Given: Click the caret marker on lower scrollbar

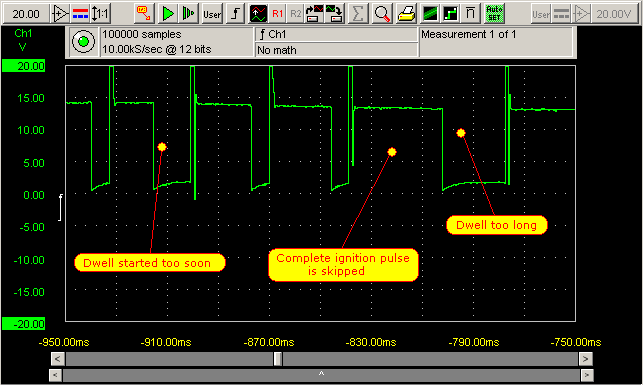Looking at the screenshot, I should tap(322, 374).
